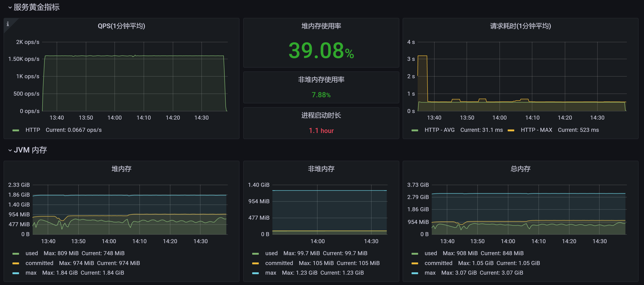The height and width of the screenshot is (285, 644).
Task: Toggle HTTP - AVG series label
Action: [440, 130]
